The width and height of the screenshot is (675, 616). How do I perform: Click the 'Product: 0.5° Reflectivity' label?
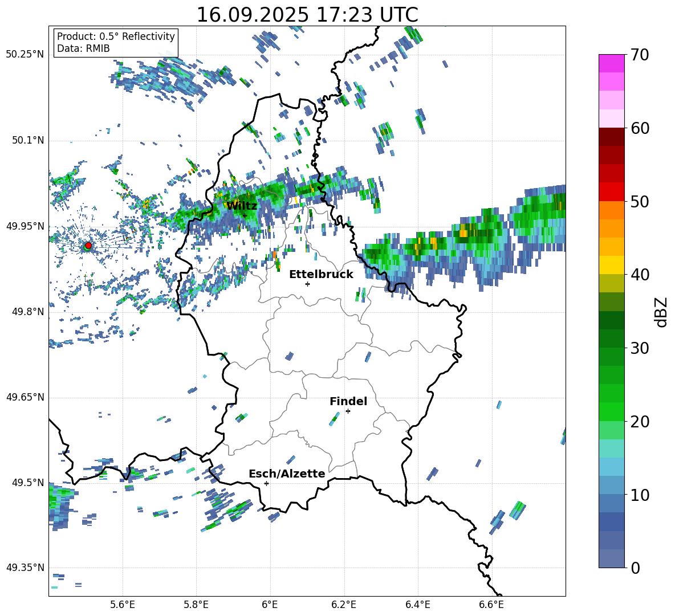pos(116,36)
